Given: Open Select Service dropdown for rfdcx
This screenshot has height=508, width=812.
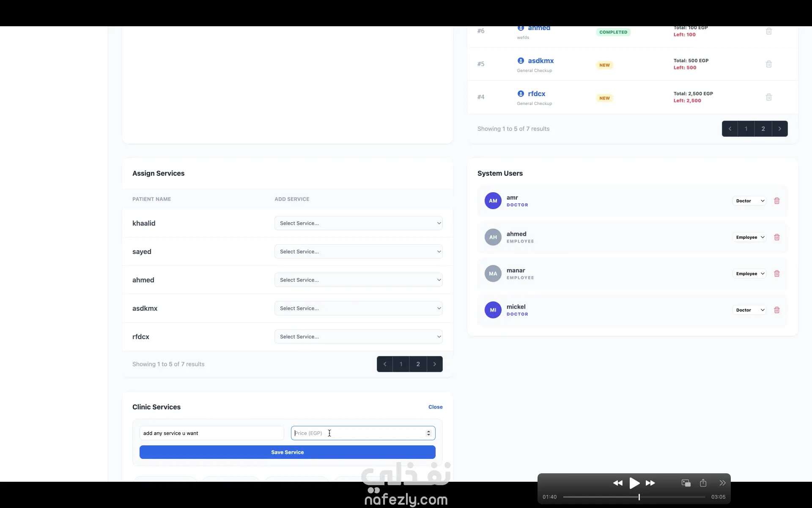Looking at the screenshot, I should (x=358, y=337).
